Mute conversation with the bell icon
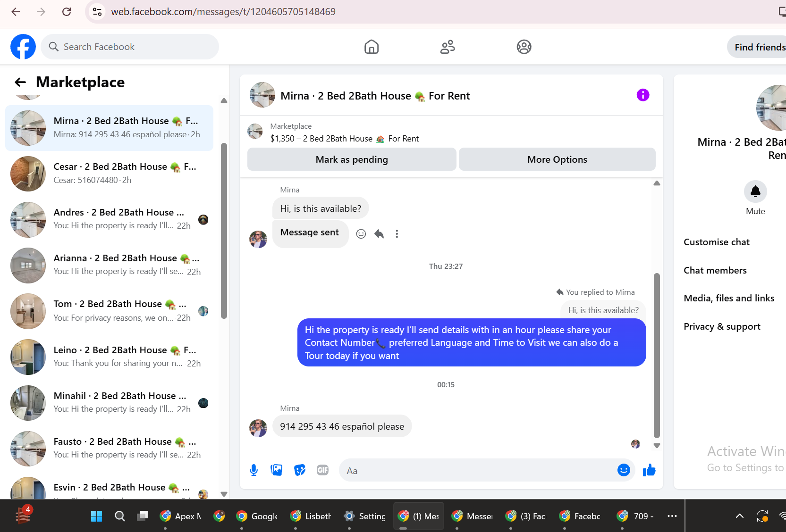786x532 pixels. pyautogui.click(x=755, y=191)
